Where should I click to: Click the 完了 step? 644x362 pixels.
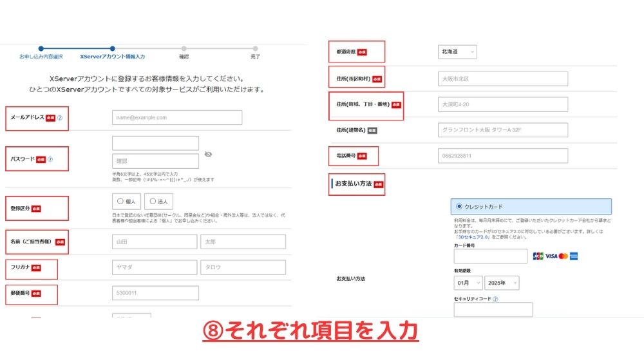point(256,56)
